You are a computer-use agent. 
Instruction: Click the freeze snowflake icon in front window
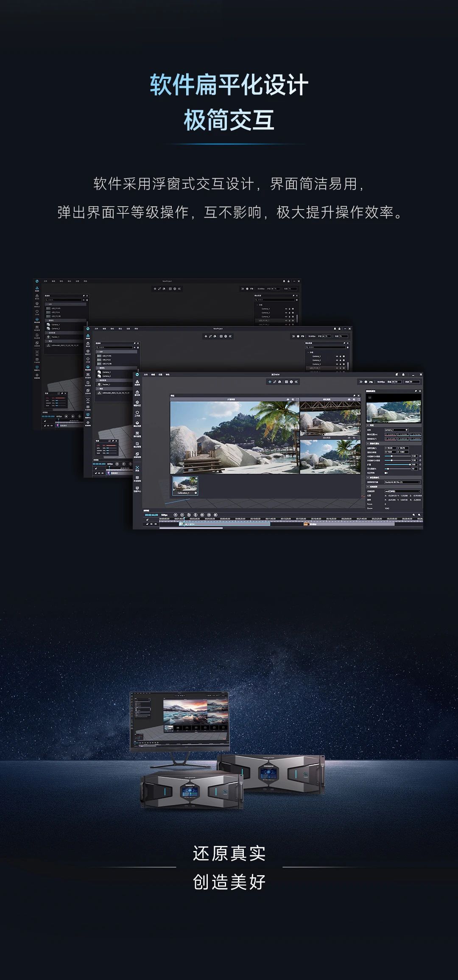(x=366, y=382)
